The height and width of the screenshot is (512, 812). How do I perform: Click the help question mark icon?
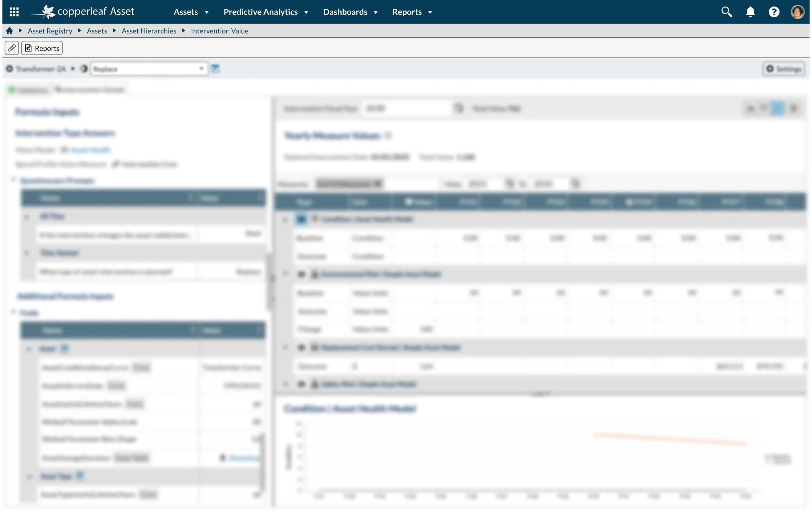(x=774, y=12)
